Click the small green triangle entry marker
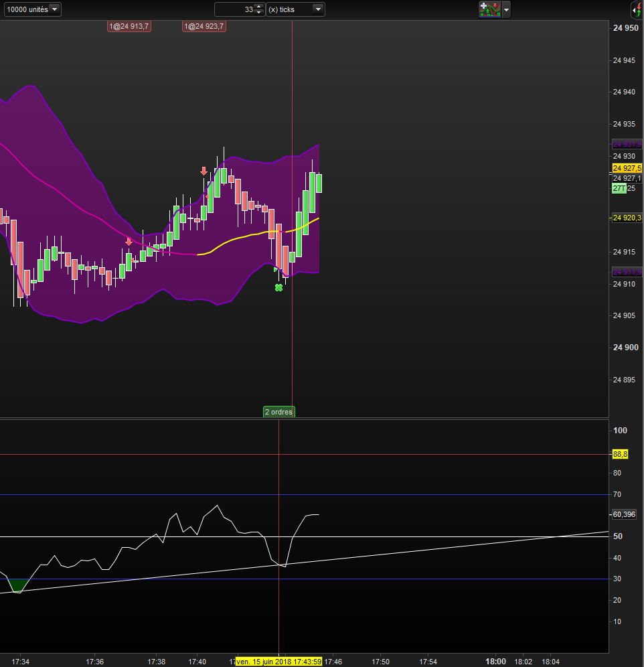 pos(276,269)
